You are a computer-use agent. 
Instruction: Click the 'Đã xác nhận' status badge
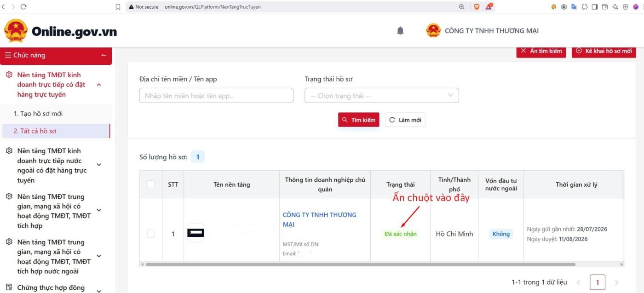point(401,234)
